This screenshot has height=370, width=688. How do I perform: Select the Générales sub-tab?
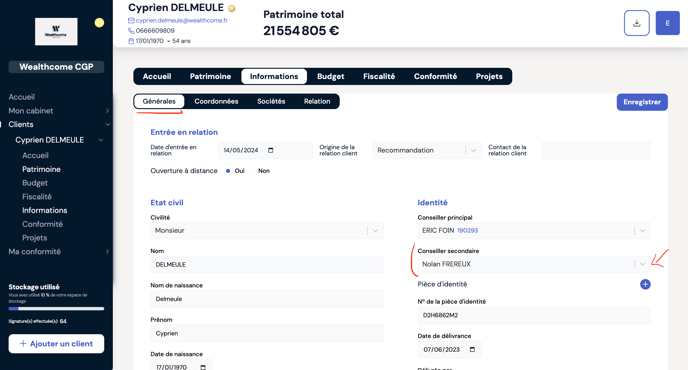(x=159, y=101)
